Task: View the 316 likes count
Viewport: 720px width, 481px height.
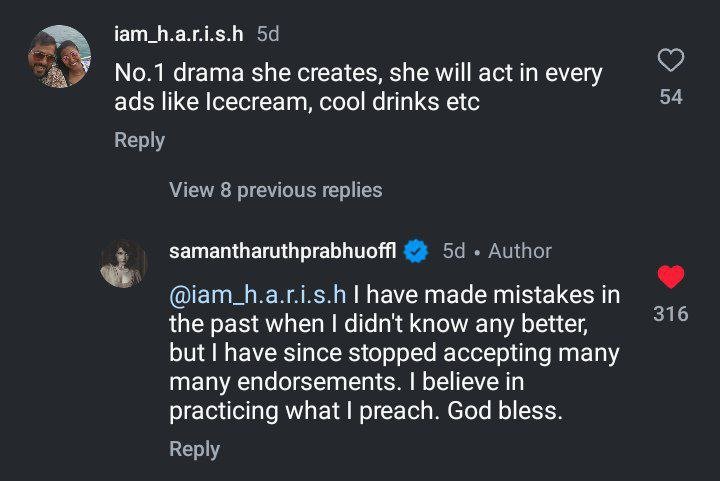Action: (x=671, y=314)
